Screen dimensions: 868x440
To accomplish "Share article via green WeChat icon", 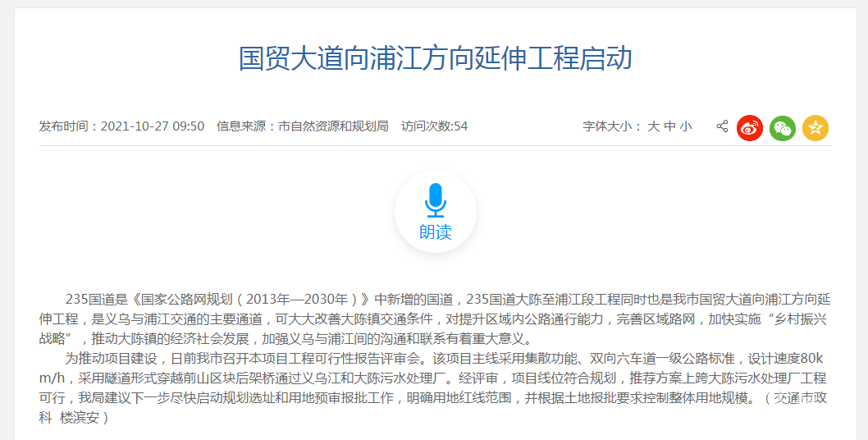I will (x=782, y=127).
